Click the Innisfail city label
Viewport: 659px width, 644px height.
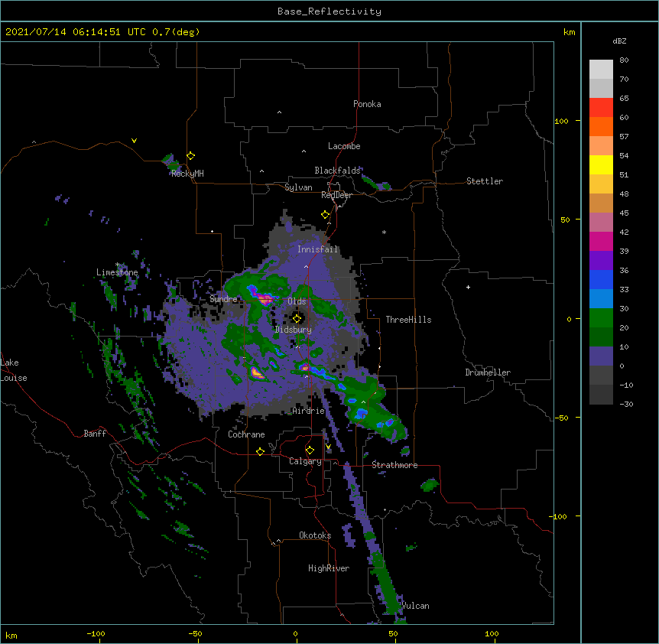[317, 249]
